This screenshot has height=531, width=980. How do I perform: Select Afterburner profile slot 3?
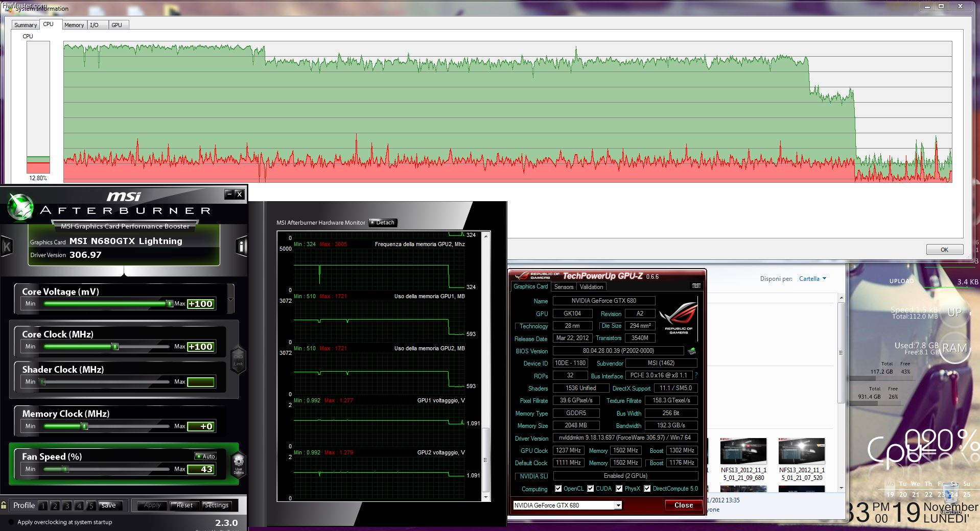[67, 506]
